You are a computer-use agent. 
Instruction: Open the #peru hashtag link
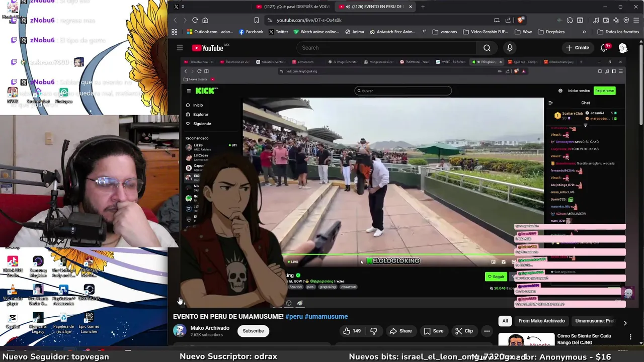[x=294, y=316]
